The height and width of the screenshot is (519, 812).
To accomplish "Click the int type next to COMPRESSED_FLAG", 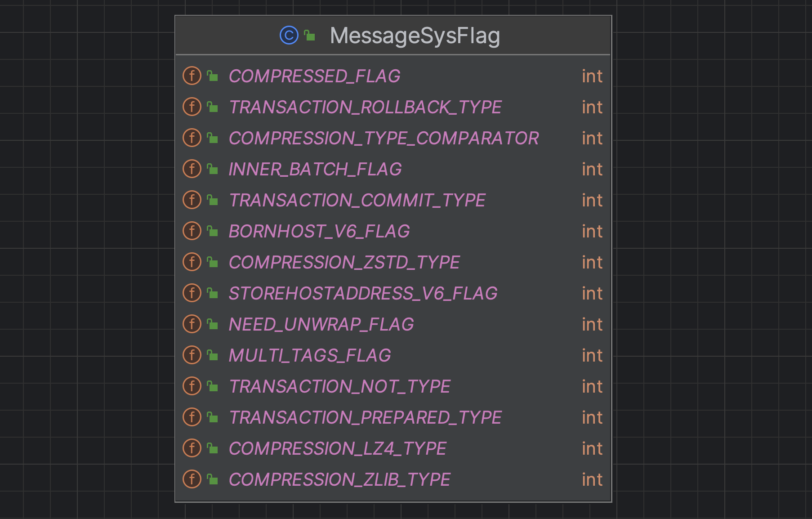I will (592, 76).
